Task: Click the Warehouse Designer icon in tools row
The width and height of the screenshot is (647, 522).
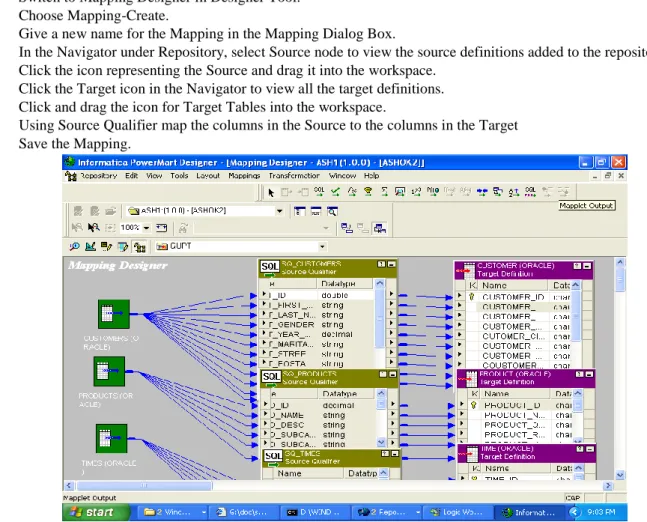Action: coord(90,247)
